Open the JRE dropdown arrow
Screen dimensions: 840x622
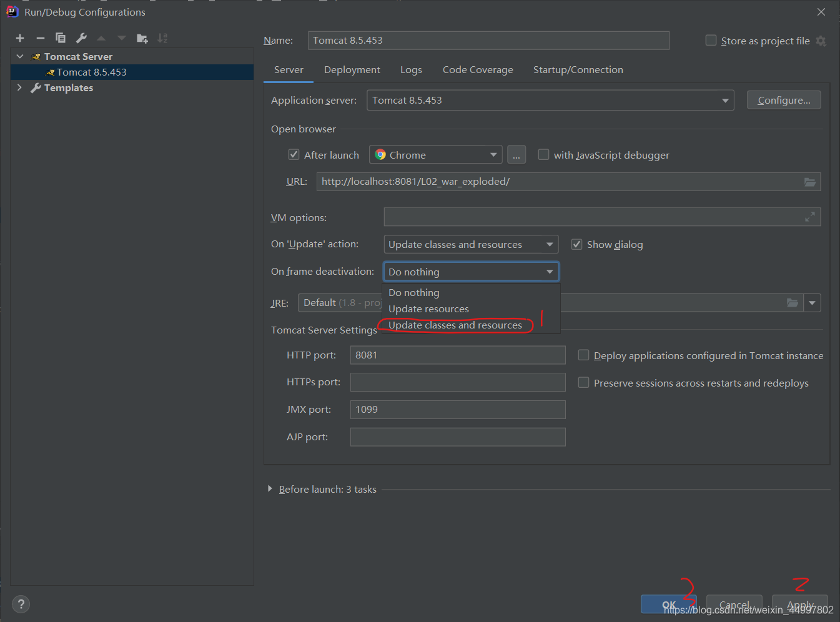pyautogui.click(x=812, y=303)
